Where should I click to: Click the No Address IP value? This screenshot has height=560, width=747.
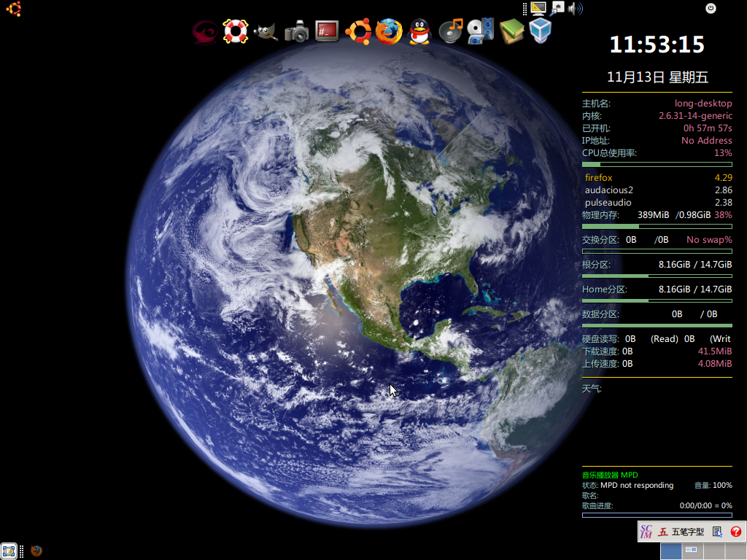click(x=706, y=141)
